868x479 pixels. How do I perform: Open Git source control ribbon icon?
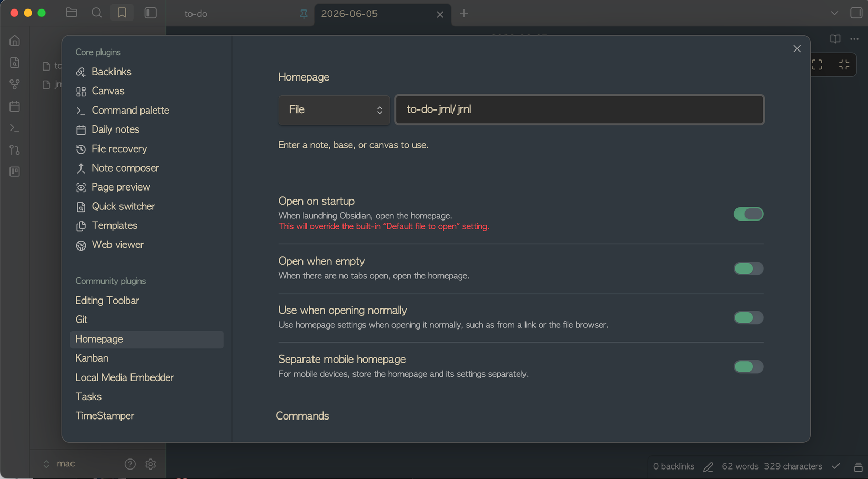[x=15, y=150]
